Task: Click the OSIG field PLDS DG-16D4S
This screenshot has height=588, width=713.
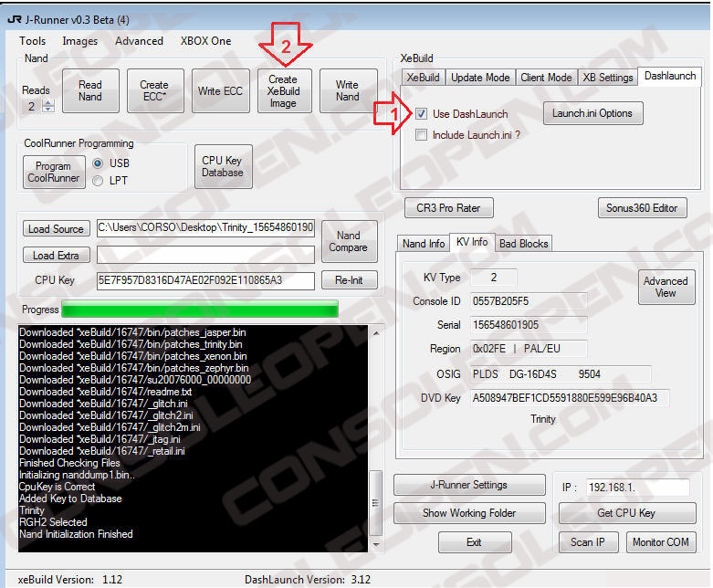Action: click(561, 373)
